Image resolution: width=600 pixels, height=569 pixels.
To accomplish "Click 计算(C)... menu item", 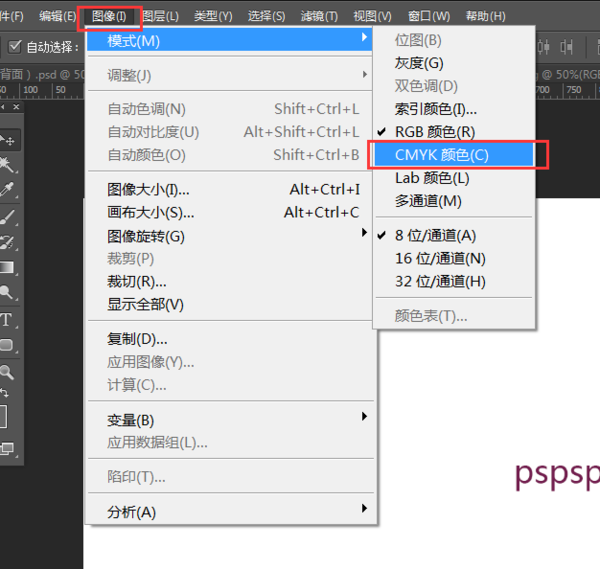I will (230, 385).
